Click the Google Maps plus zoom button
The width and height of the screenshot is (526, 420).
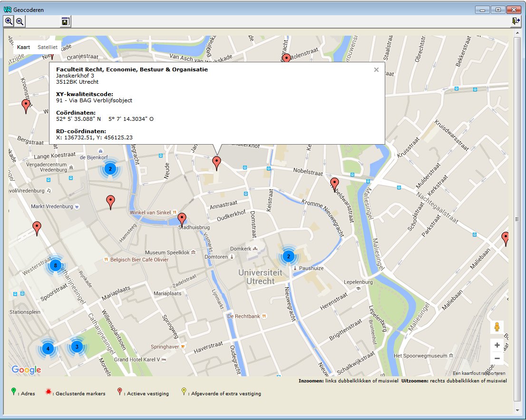coord(497,345)
